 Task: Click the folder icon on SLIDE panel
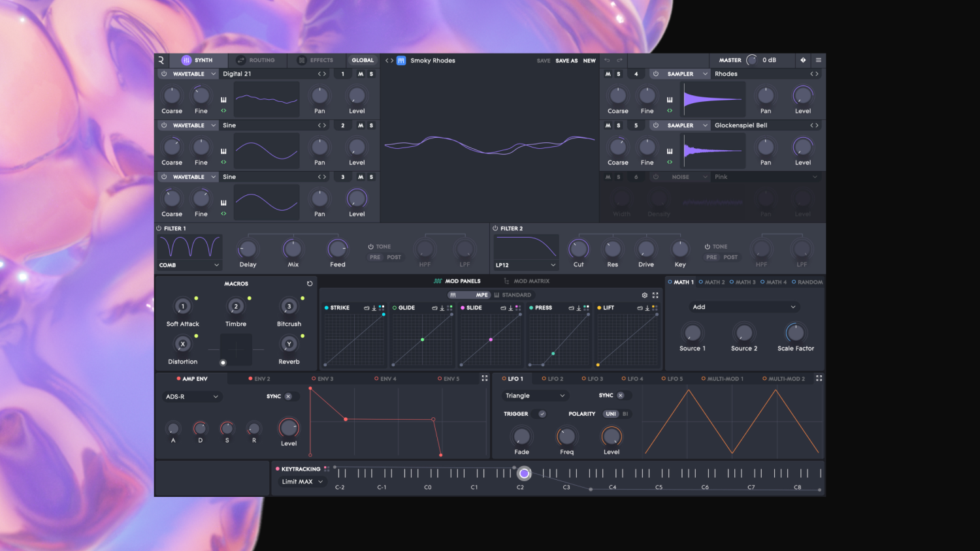[x=503, y=307]
